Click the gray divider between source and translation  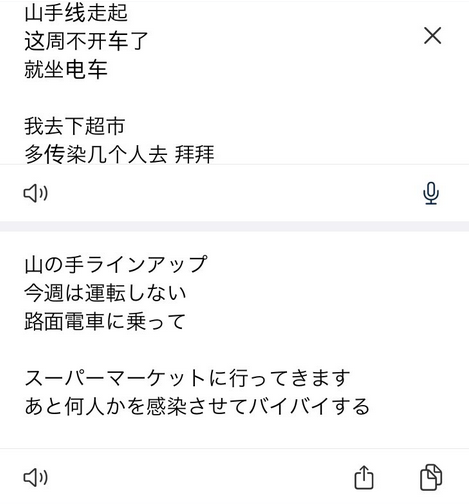click(234, 226)
